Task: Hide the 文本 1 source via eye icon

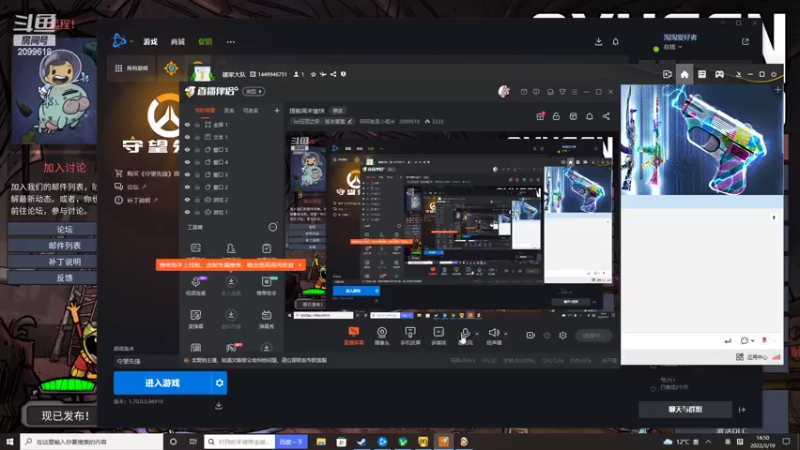Action: click(187, 137)
